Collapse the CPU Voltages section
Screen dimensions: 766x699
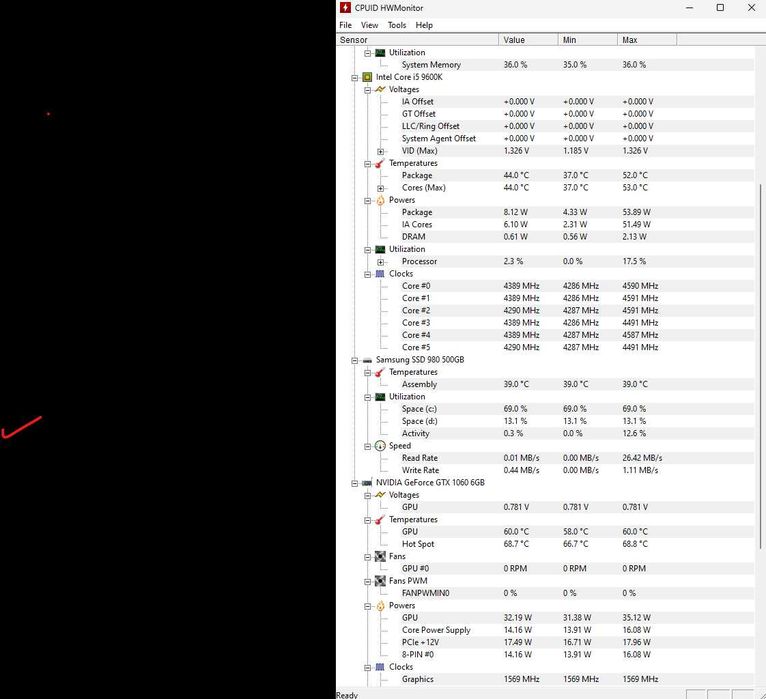pos(368,90)
